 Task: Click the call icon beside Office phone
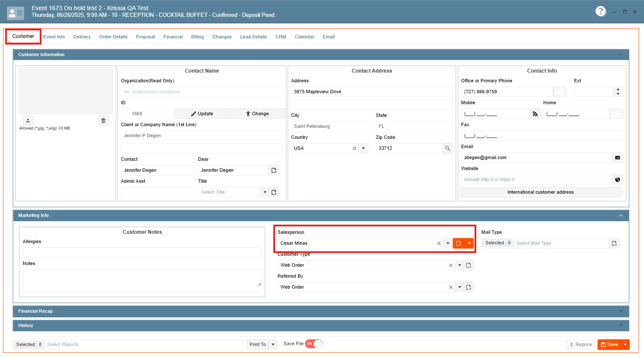560,92
